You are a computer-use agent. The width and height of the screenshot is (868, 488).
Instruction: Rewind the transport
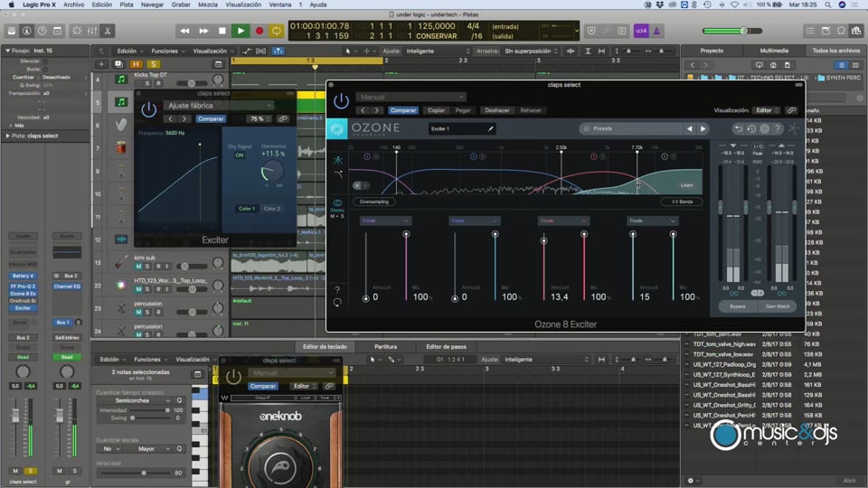pyautogui.click(x=184, y=31)
